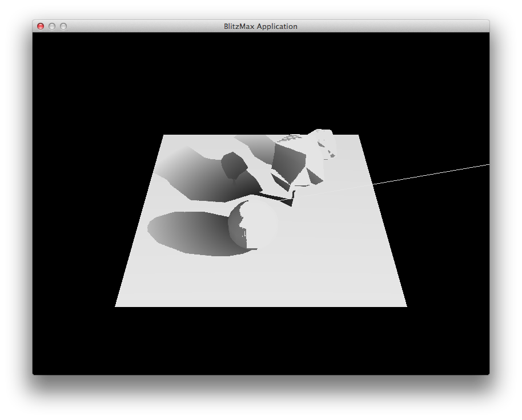Click the thin white line at right
This screenshot has width=522, height=420.
click(431, 174)
